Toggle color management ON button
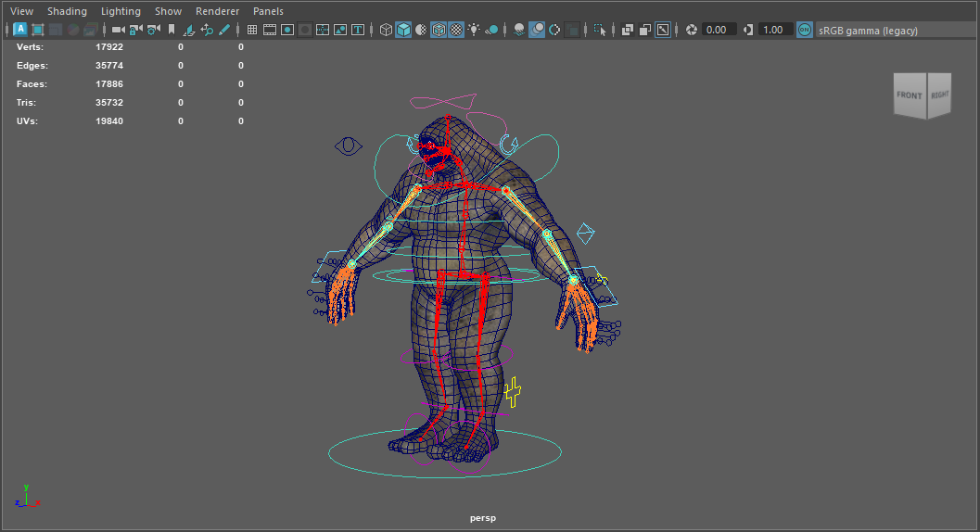 [804, 30]
